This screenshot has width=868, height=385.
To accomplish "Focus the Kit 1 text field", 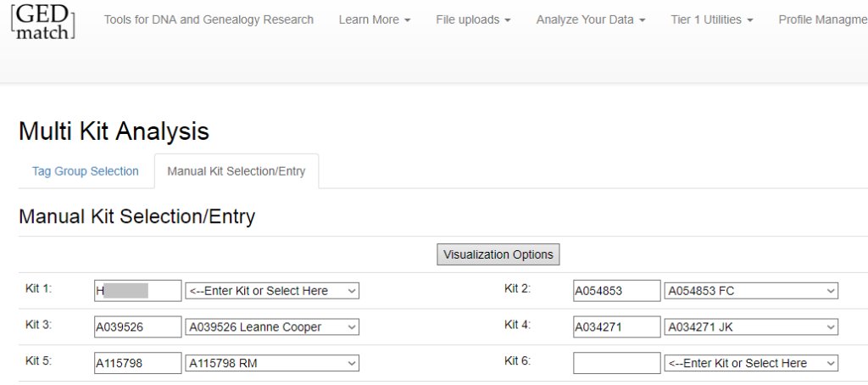I will point(138,291).
